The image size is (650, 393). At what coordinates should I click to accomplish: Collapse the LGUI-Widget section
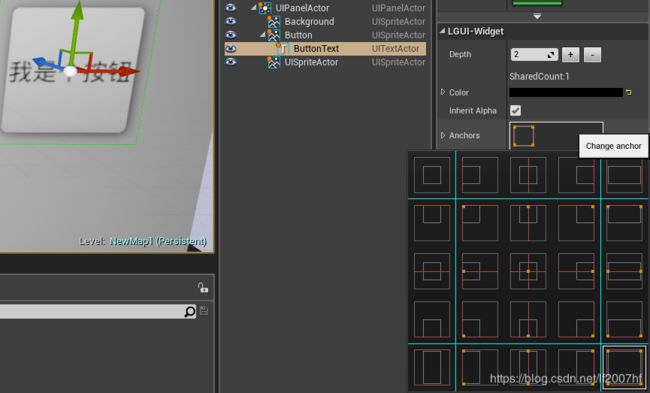[x=442, y=31]
